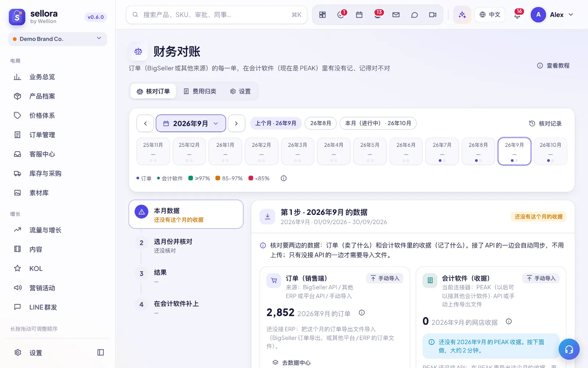This screenshot has height=368, width=588.
Task: Click the green ≥97% legend swatch
Action: pos(191,178)
